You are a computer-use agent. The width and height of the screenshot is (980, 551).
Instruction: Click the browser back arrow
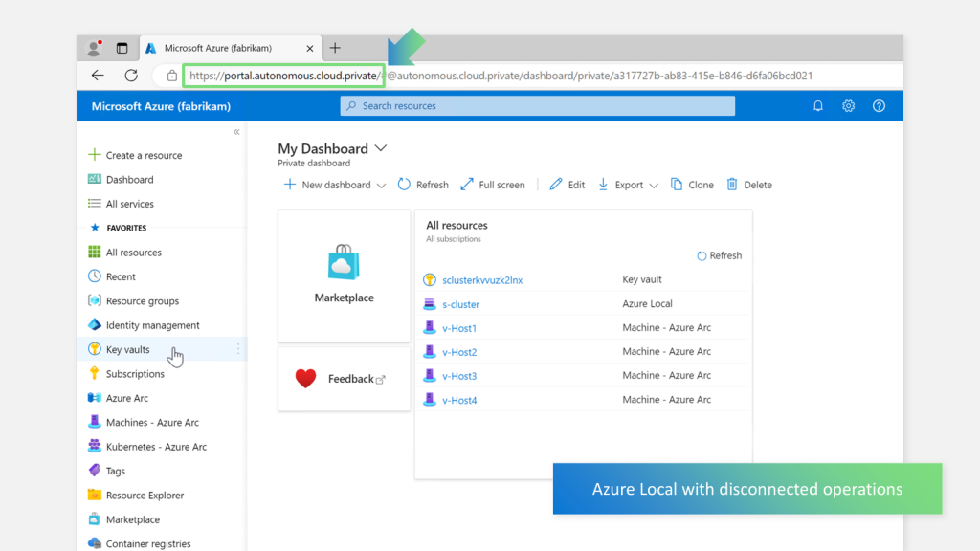(x=98, y=76)
